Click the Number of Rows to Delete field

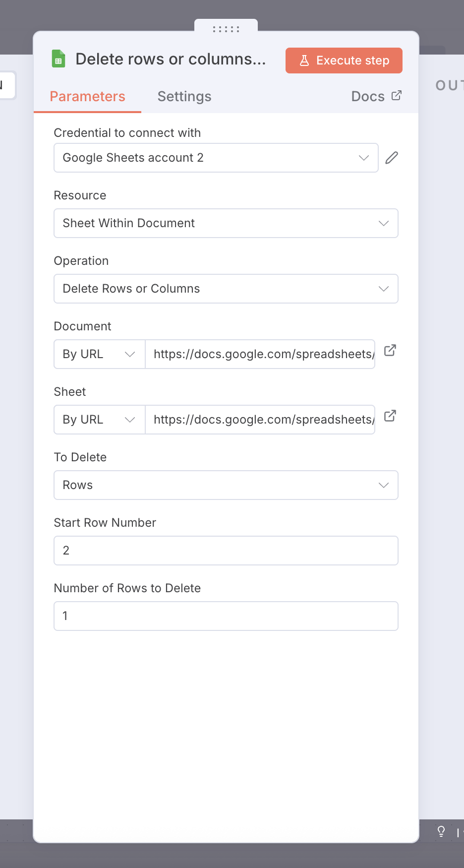[226, 616]
